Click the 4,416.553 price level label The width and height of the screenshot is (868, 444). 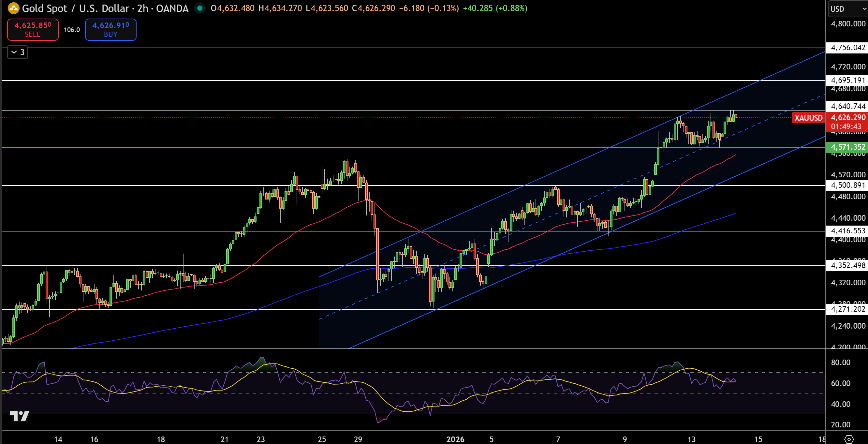click(x=848, y=231)
